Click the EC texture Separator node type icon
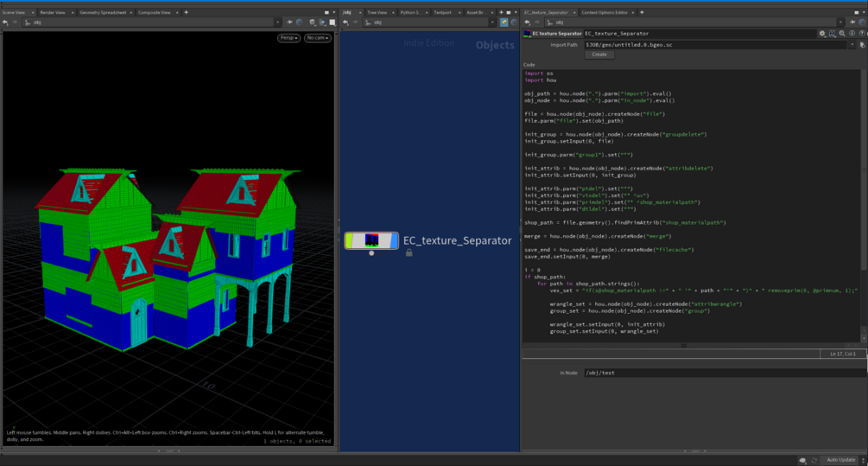 (528, 34)
